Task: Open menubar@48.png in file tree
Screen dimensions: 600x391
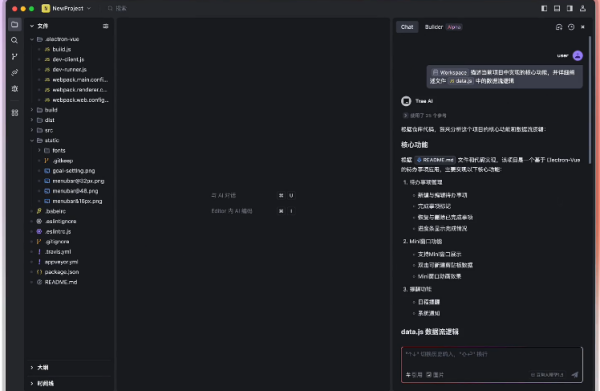Action: point(75,191)
